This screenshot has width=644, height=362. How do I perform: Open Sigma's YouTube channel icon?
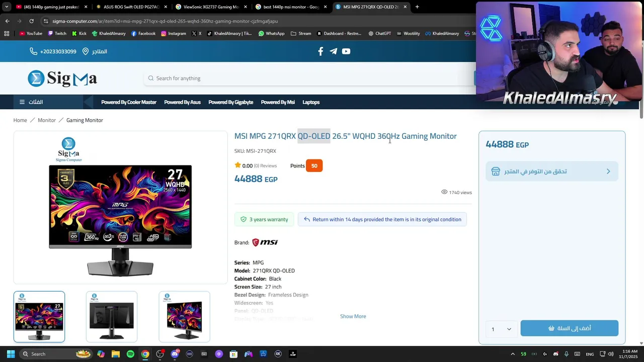click(346, 51)
